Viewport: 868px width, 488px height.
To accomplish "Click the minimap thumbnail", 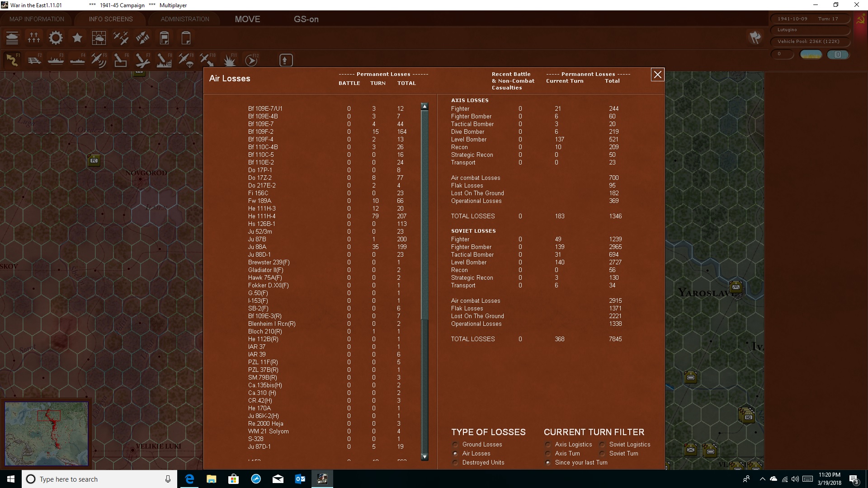I will click(47, 434).
